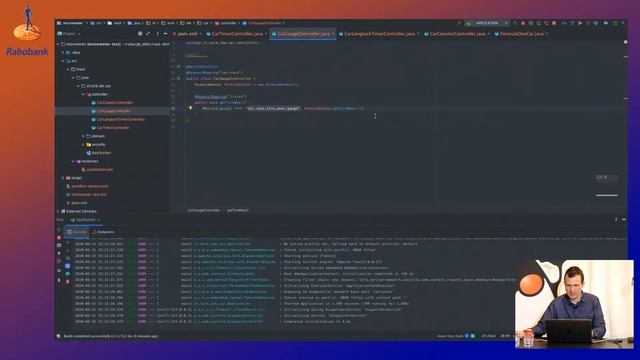Hide the Project tool window
The height and width of the screenshot is (360, 640).
165,34
